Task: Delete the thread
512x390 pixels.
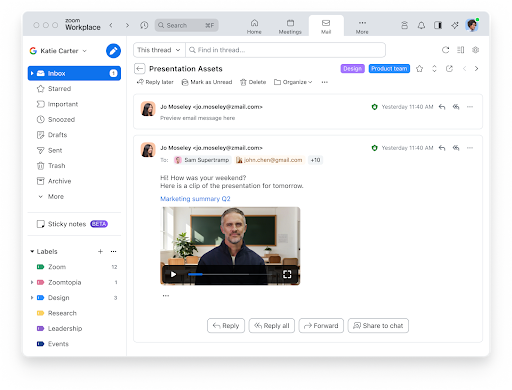Action: (x=253, y=82)
